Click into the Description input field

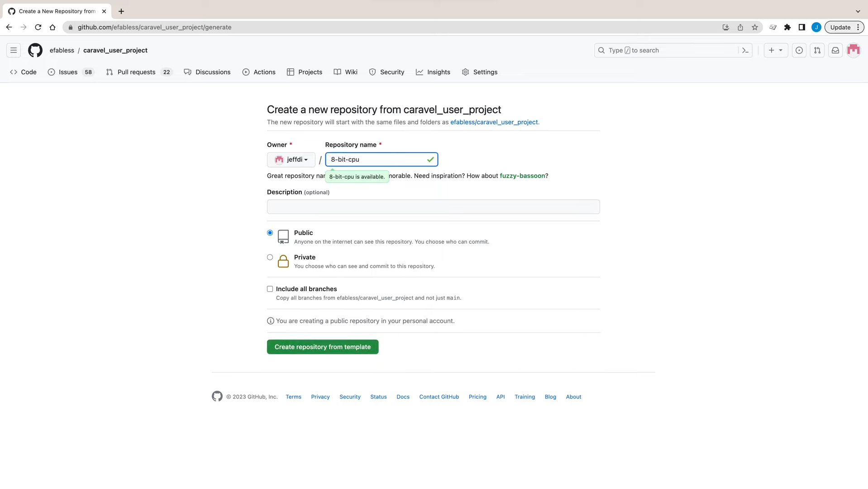[x=433, y=206]
